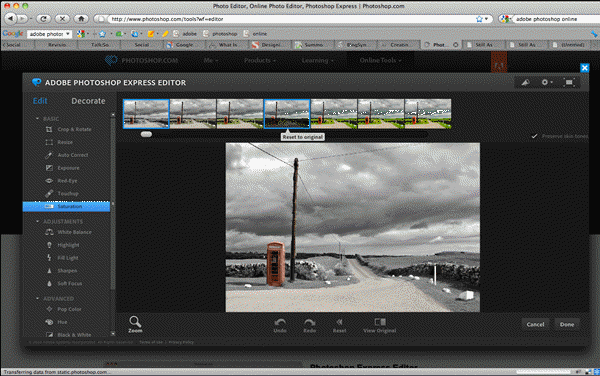Switch to the What Is browser tab
This screenshot has height=376, width=600.
click(228, 45)
